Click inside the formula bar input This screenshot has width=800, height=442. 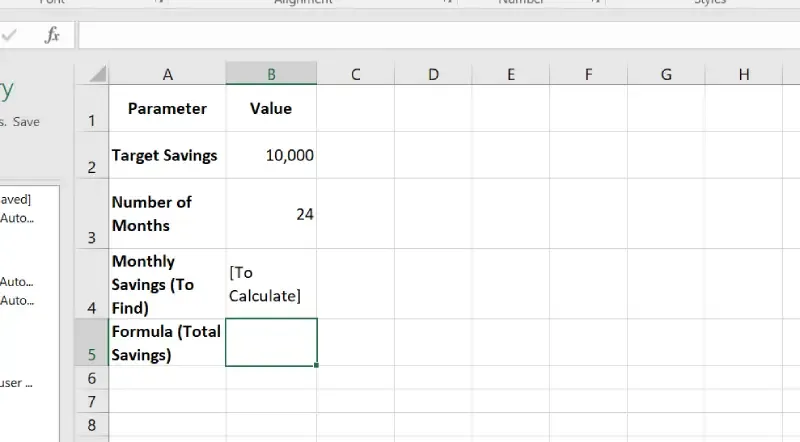pos(439,35)
